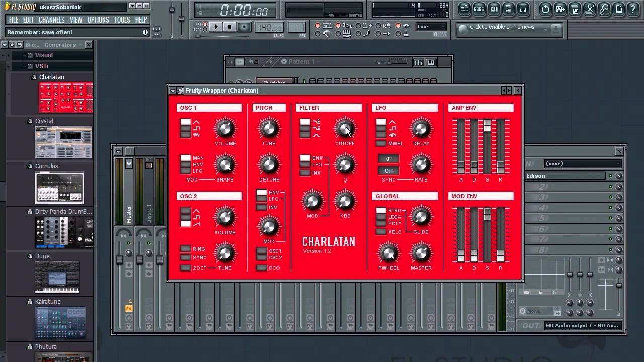The height and width of the screenshot is (362, 644).
Task: Open the browser options dropdown arrow
Action: [x=4, y=45]
